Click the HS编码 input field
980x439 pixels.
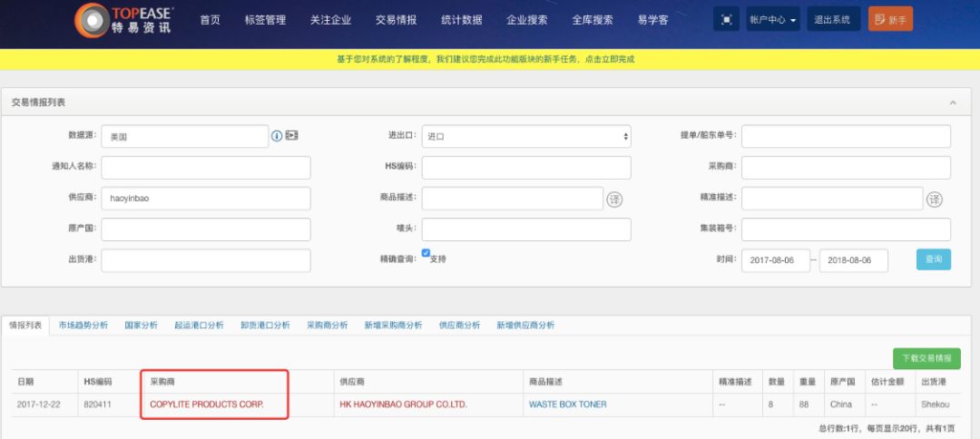click(526, 168)
